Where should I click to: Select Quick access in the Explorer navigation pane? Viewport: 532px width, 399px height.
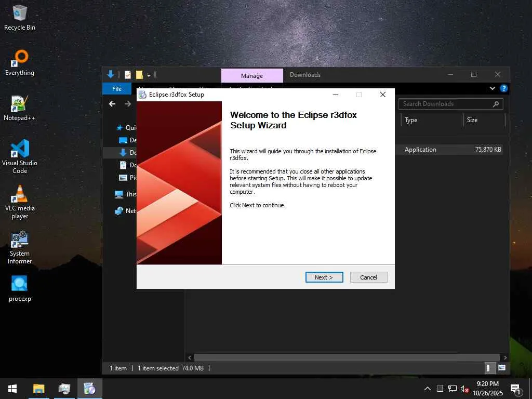point(126,128)
